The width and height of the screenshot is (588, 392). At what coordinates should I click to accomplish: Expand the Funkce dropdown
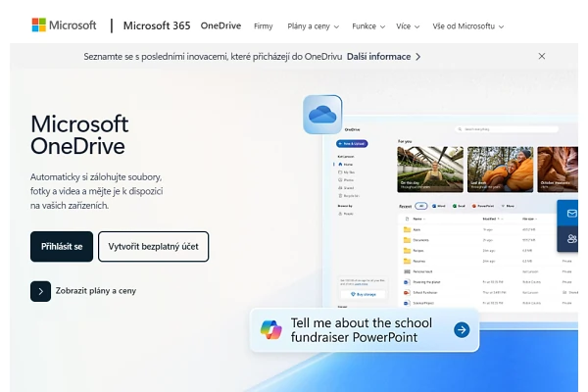(368, 26)
